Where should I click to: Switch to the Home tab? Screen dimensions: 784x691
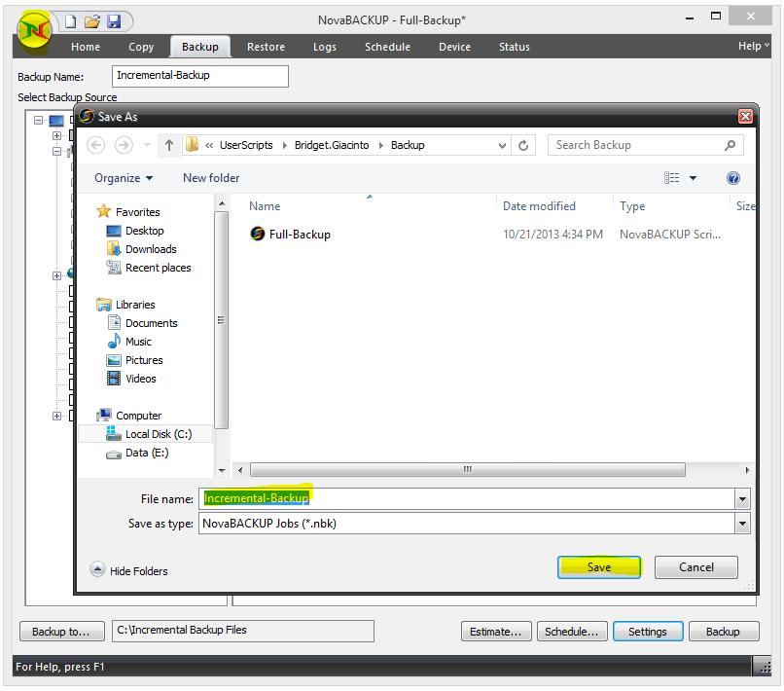86,47
